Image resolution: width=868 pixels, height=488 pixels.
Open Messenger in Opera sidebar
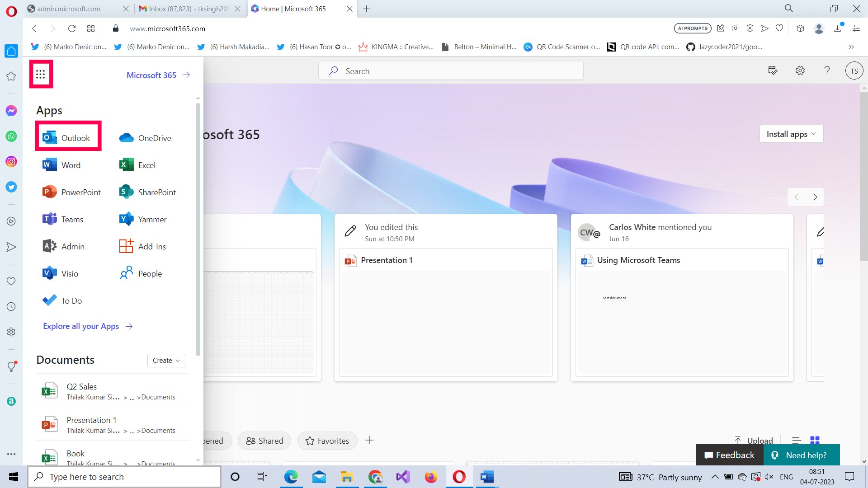coord(11,111)
